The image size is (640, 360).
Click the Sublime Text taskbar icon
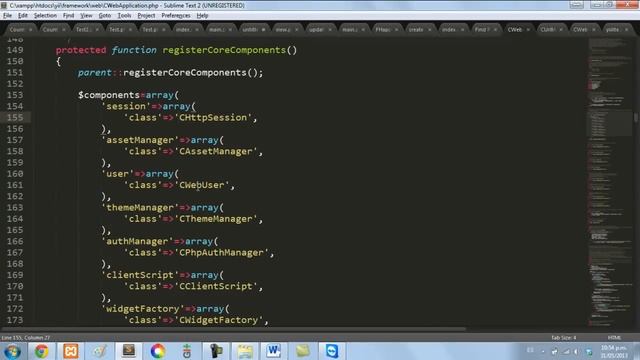129,351
